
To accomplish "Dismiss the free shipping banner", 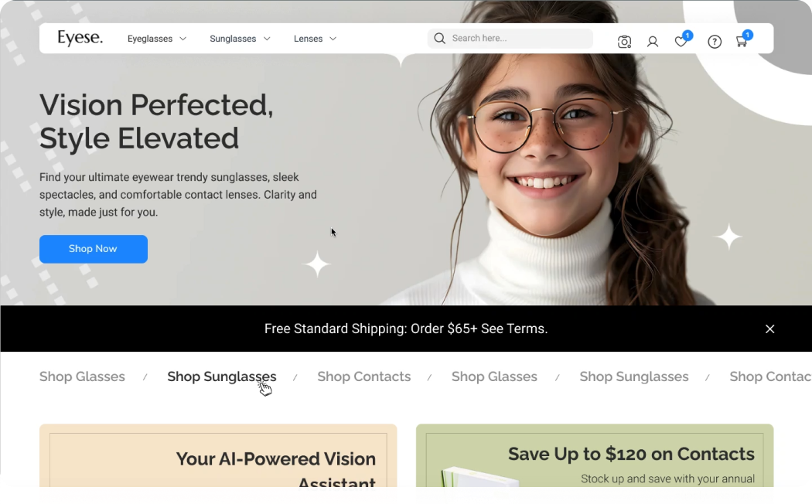I will click(770, 329).
